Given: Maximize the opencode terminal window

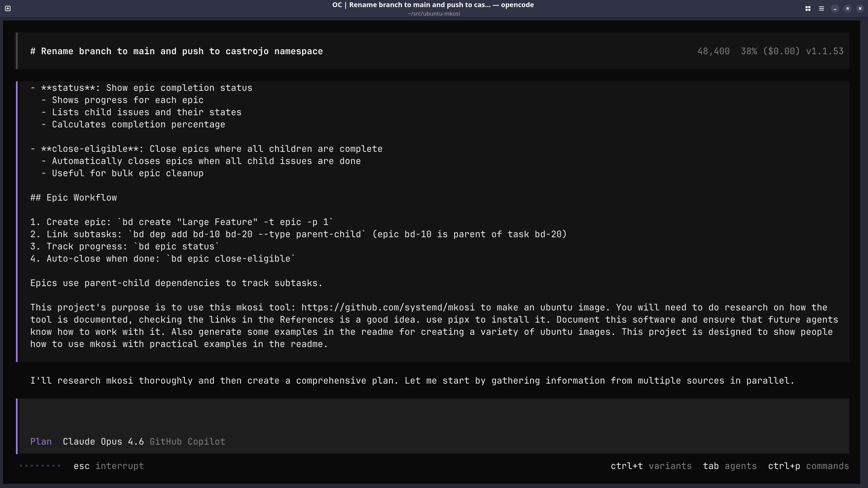Looking at the screenshot, I should [848, 8].
